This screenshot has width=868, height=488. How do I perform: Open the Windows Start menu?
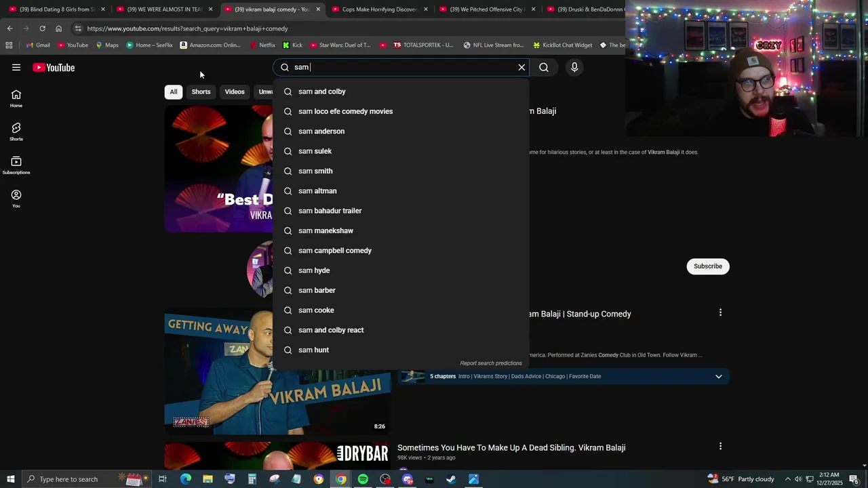[10, 479]
